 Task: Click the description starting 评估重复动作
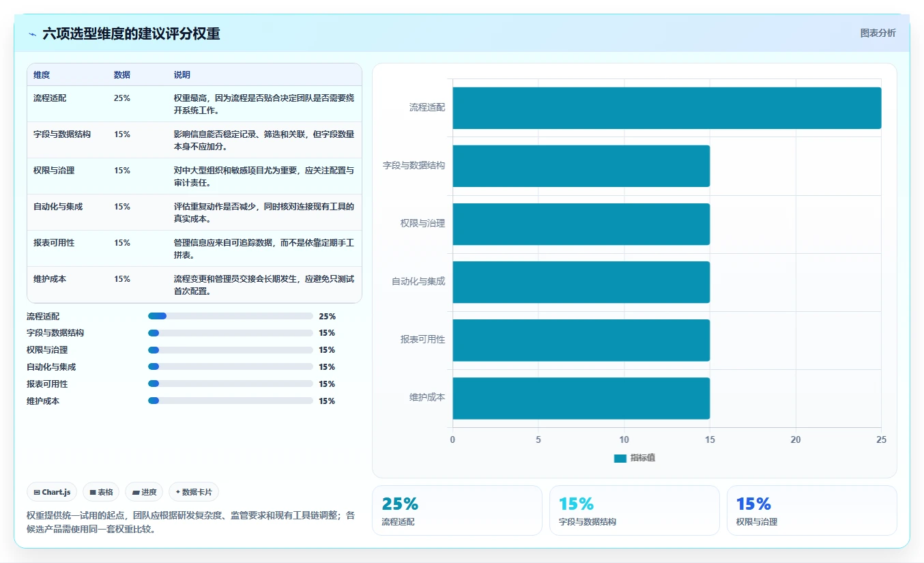264,212
